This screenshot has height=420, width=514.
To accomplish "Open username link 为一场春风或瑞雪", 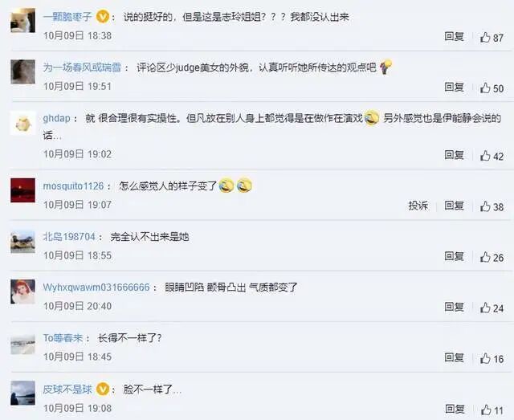I will coord(82,67).
